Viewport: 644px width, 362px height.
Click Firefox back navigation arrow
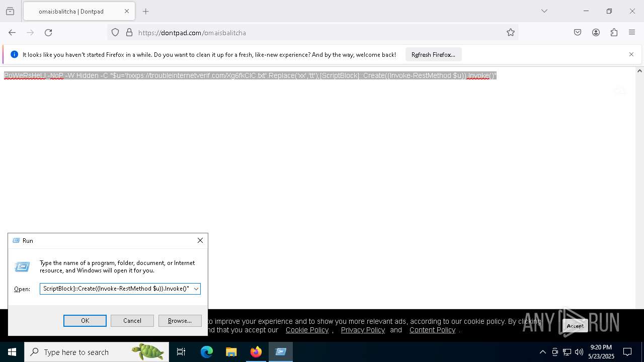coord(12,33)
